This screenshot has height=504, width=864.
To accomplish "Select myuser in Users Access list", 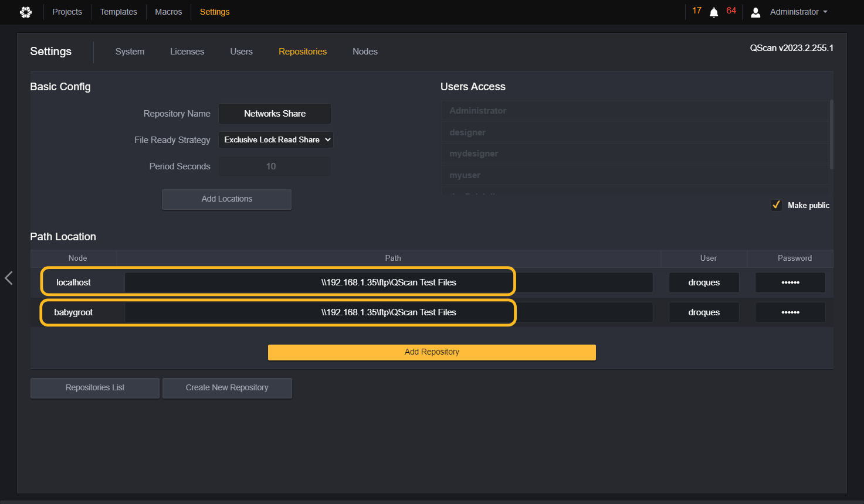I will 635,175.
